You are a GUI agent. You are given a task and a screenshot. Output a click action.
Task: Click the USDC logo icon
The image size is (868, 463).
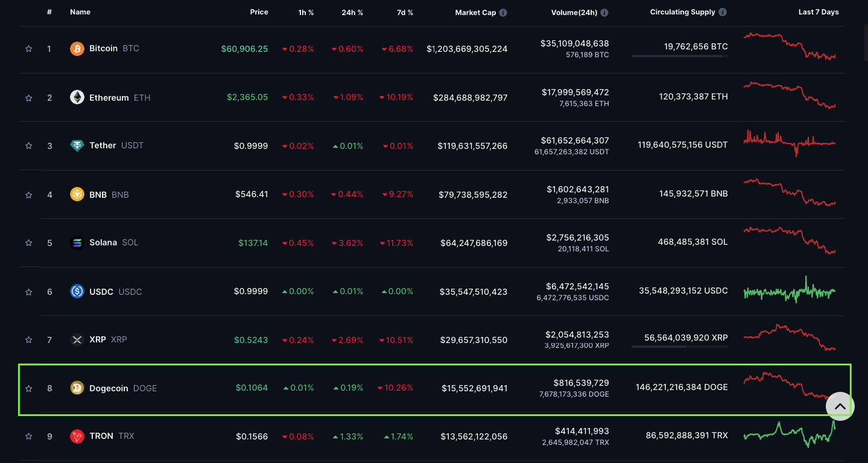[77, 291]
